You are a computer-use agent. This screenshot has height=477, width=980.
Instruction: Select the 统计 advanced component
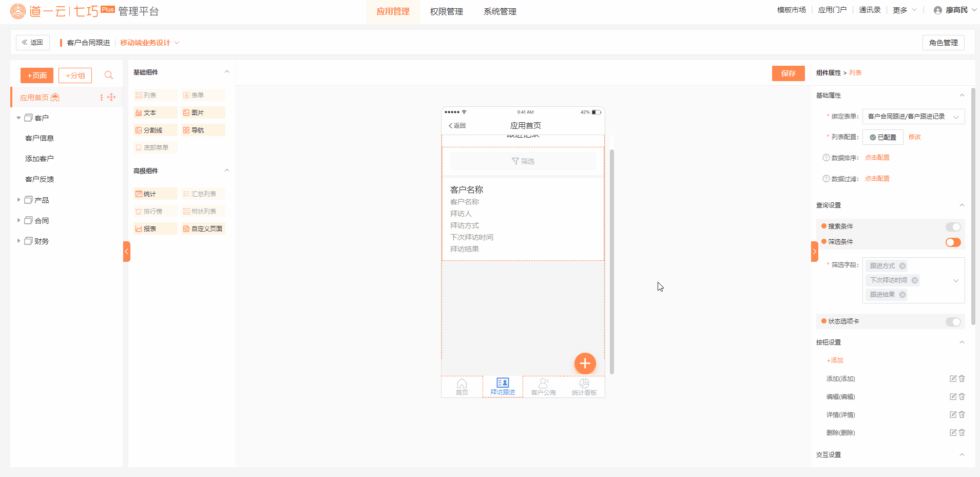[155, 194]
